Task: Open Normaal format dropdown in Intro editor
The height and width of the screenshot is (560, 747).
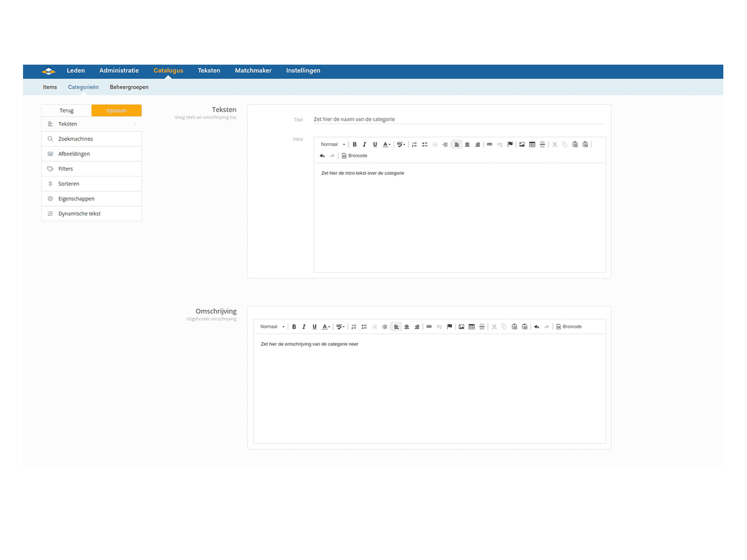Action: point(333,144)
